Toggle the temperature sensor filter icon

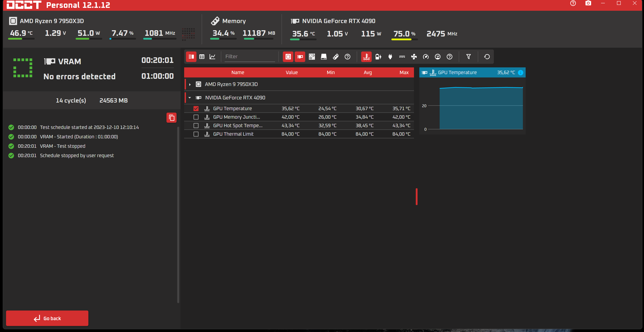pyautogui.click(x=366, y=57)
